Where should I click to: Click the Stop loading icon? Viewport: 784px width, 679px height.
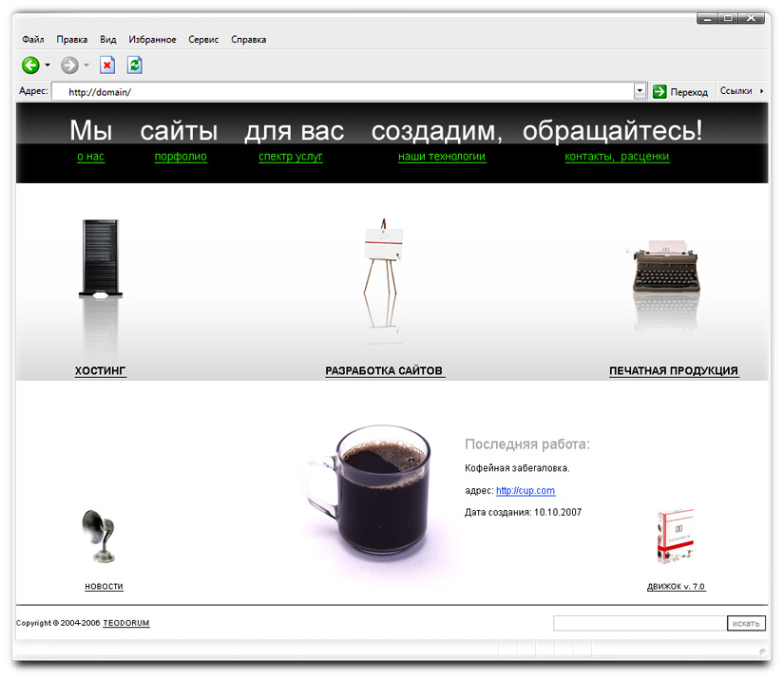107,65
